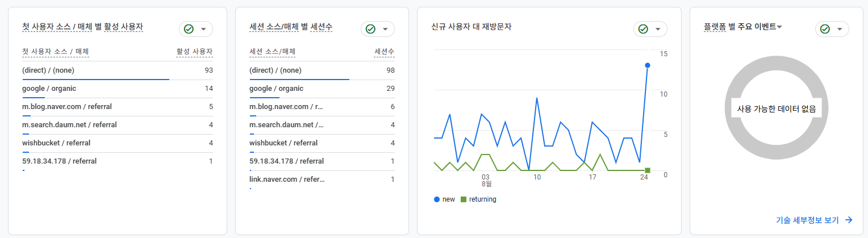Screen dimensions: 868x238
Task: Click the green returning endpoint marker on chart
Action: tap(648, 170)
